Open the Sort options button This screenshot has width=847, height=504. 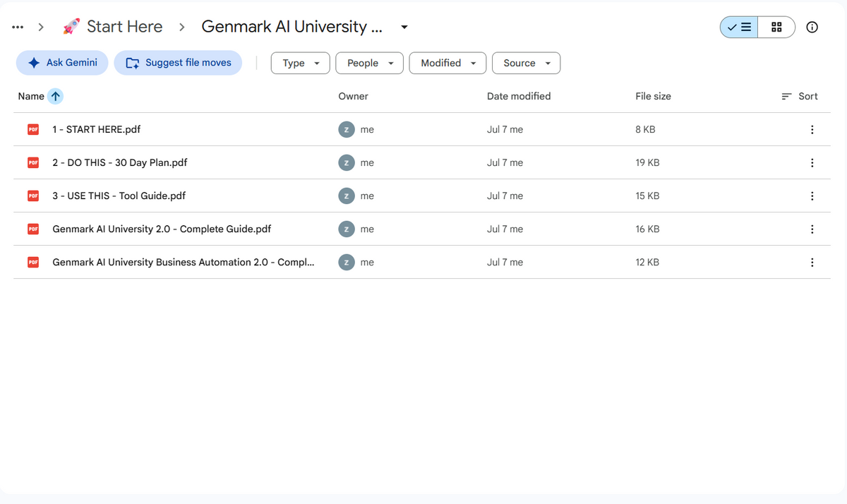pos(800,97)
